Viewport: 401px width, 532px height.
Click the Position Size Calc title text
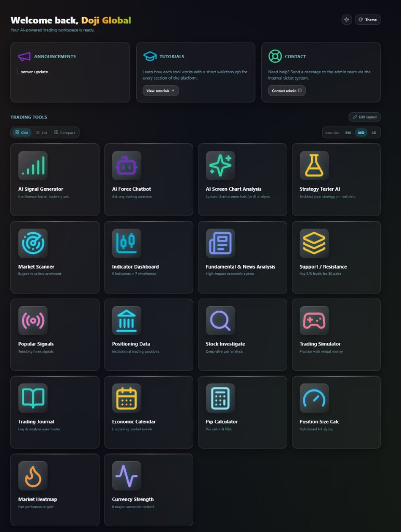coord(319,422)
